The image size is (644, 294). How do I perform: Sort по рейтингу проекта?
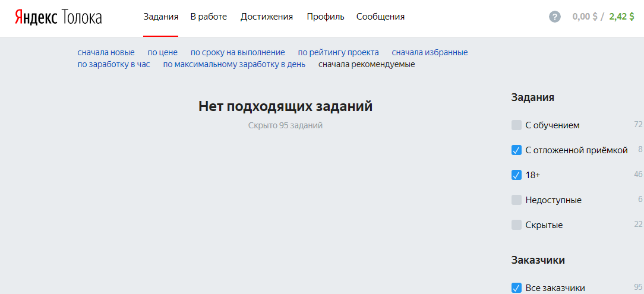(x=339, y=52)
